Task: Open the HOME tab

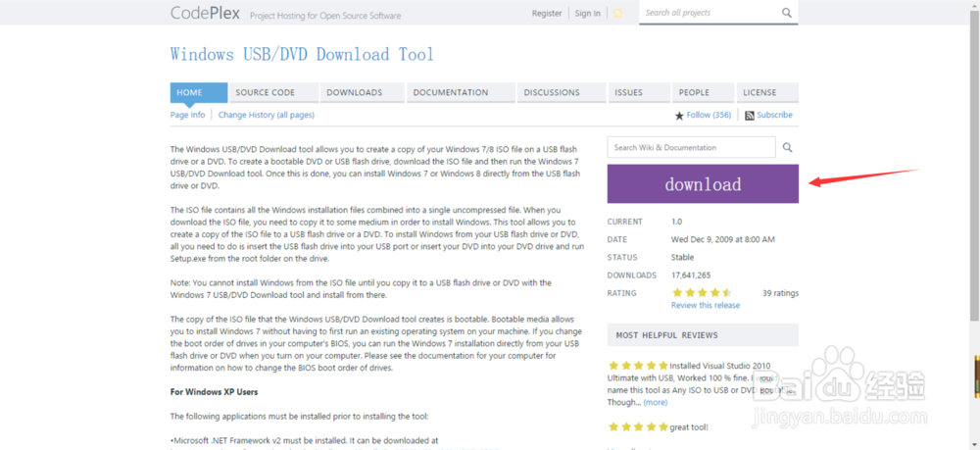Action: tap(199, 92)
